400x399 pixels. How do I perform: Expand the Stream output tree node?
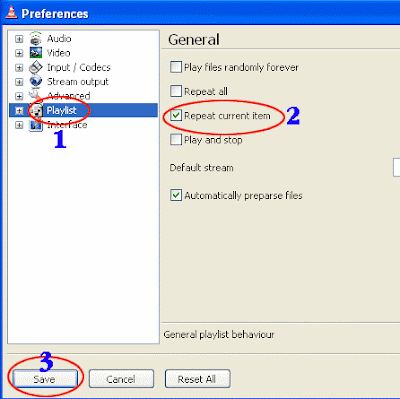coord(19,82)
